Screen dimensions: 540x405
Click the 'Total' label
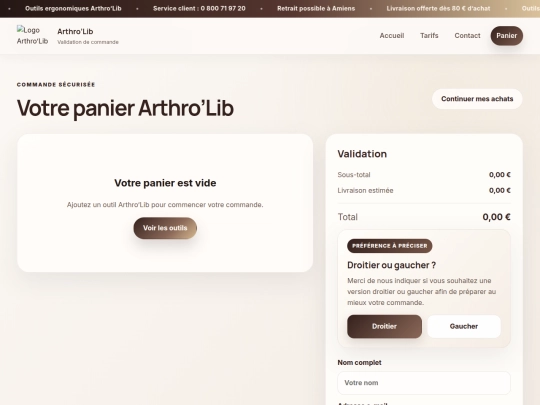pos(347,217)
